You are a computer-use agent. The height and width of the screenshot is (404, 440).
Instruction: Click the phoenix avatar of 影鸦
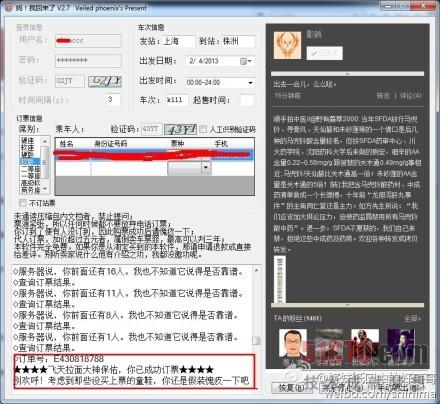pyautogui.click(x=287, y=46)
